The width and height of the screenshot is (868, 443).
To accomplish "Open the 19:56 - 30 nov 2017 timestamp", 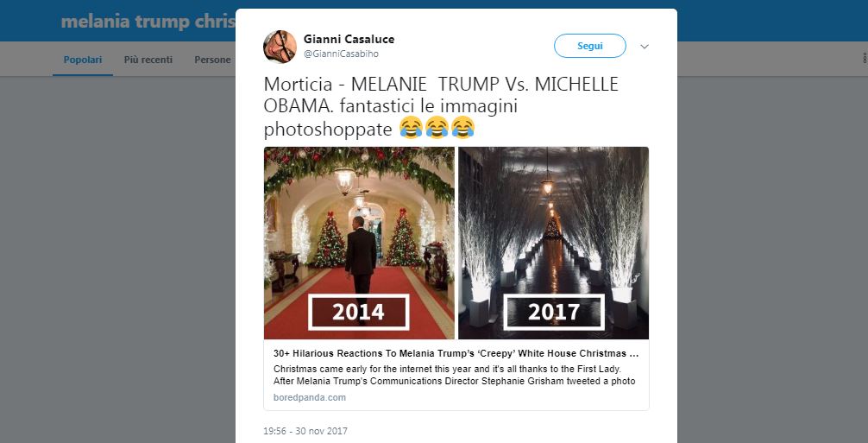I will click(305, 431).
